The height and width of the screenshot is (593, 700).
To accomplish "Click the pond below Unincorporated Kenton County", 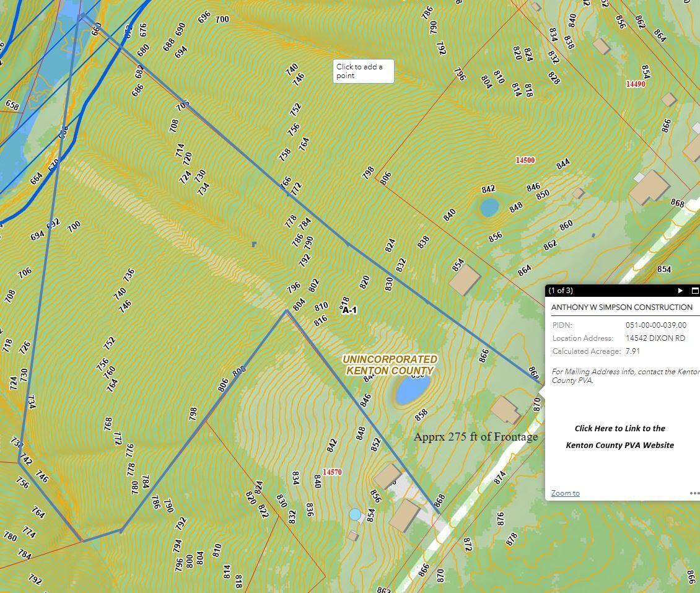I will [413, 389].
